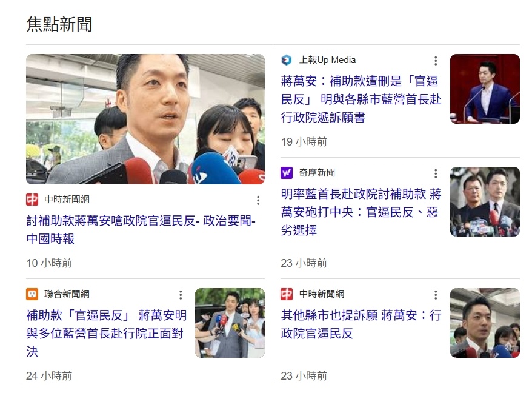Click the large featured news photo
532x393 pixels.
click(x=145, y=119)
